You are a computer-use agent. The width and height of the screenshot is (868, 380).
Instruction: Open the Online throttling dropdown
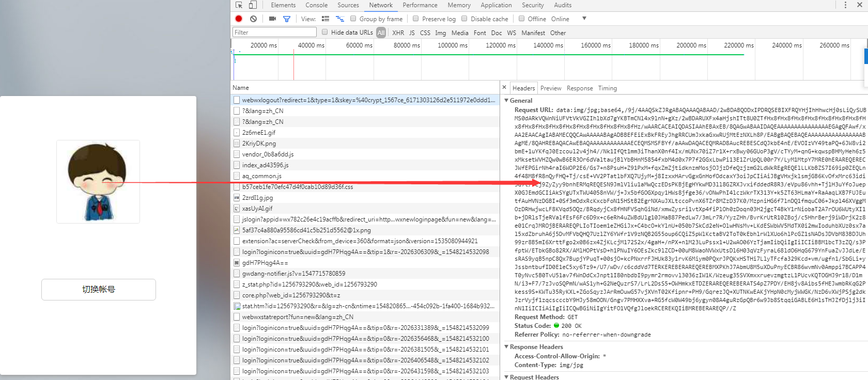tap(568, 19)
